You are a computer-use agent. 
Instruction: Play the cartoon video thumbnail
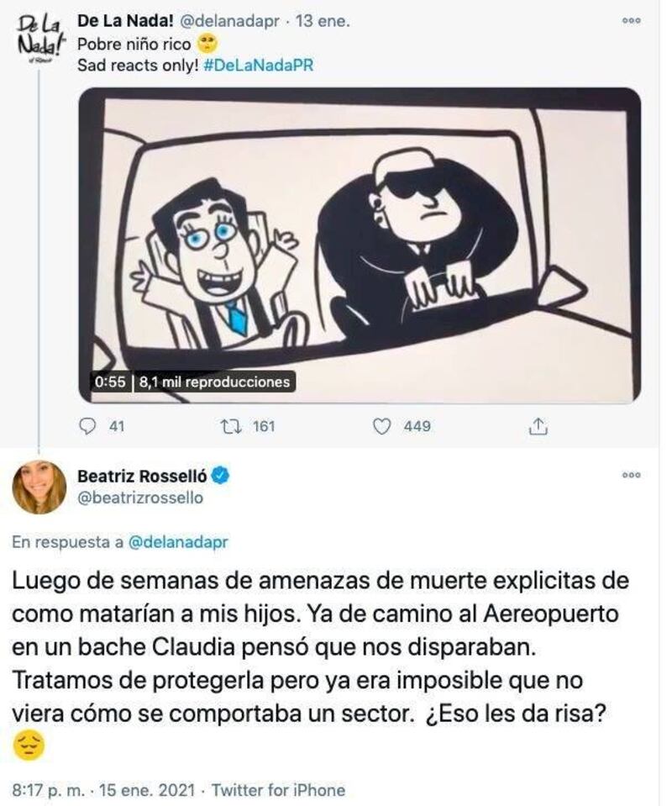(360, 245)
